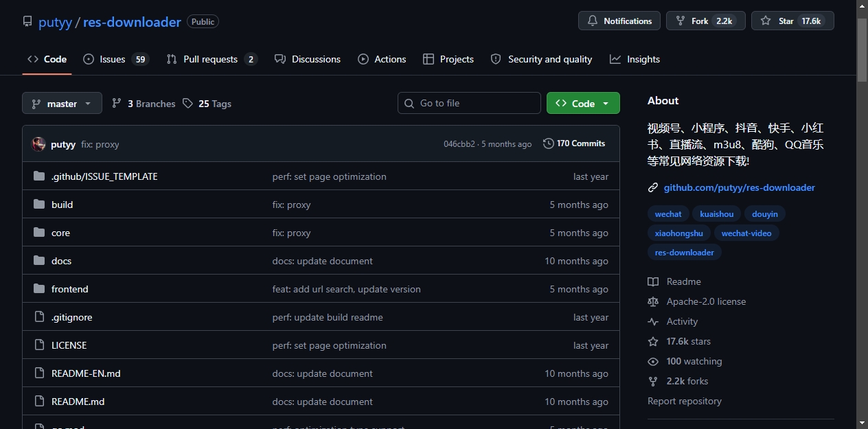Open the Projects tab
This screenshot has width=868, height=429.
pyautogui.click(x=448, y=59)
